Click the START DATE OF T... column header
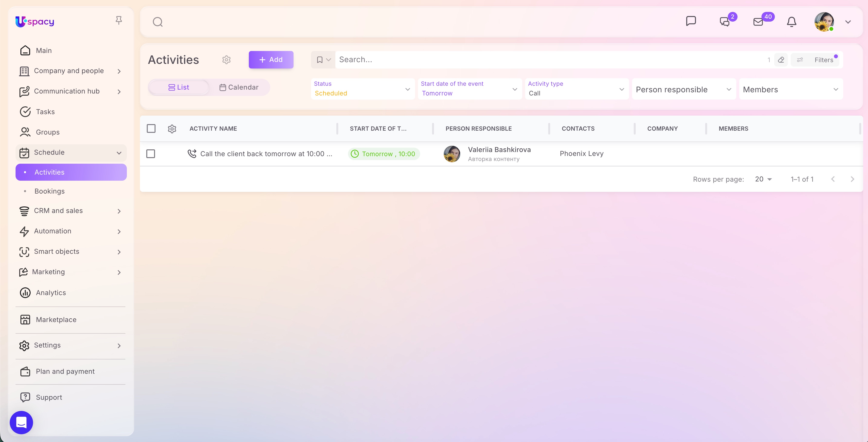 pyautogui.click(x=378, y=129)
